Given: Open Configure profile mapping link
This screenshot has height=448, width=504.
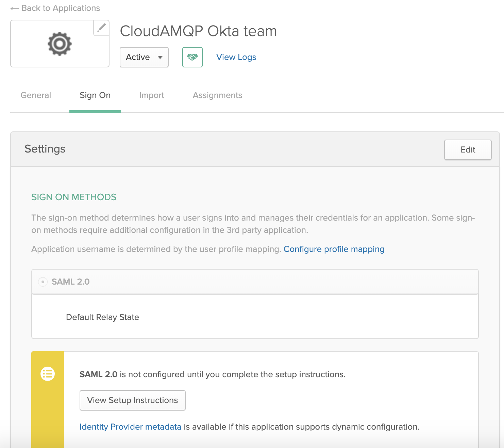Looking at the screenshot, I should coord(334,249).
